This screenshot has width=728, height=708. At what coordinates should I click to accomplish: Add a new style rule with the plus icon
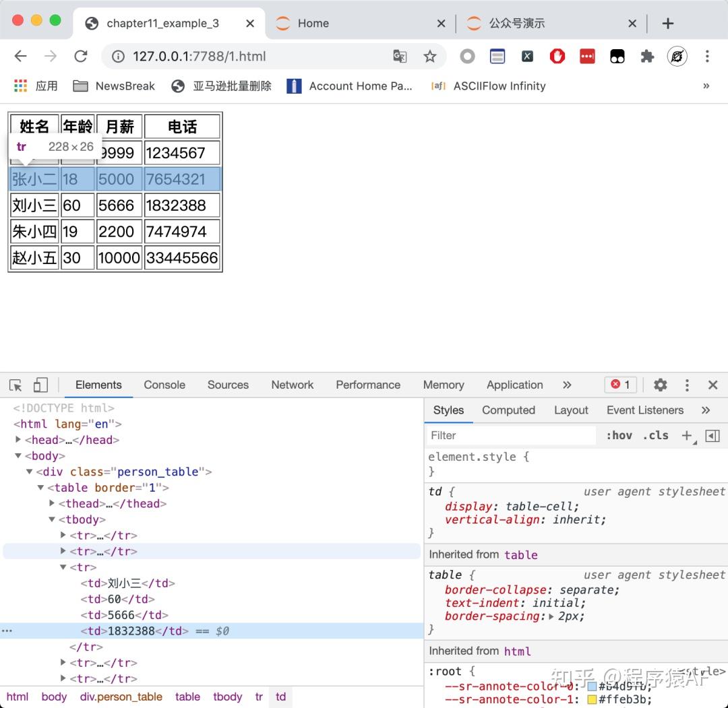687,435
